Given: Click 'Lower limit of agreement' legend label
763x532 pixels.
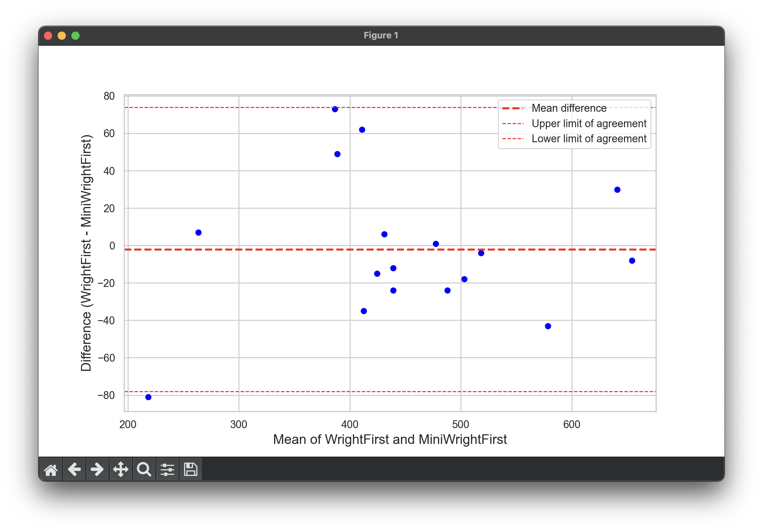Looking at the screenshot, I should [x=589, y=139].
